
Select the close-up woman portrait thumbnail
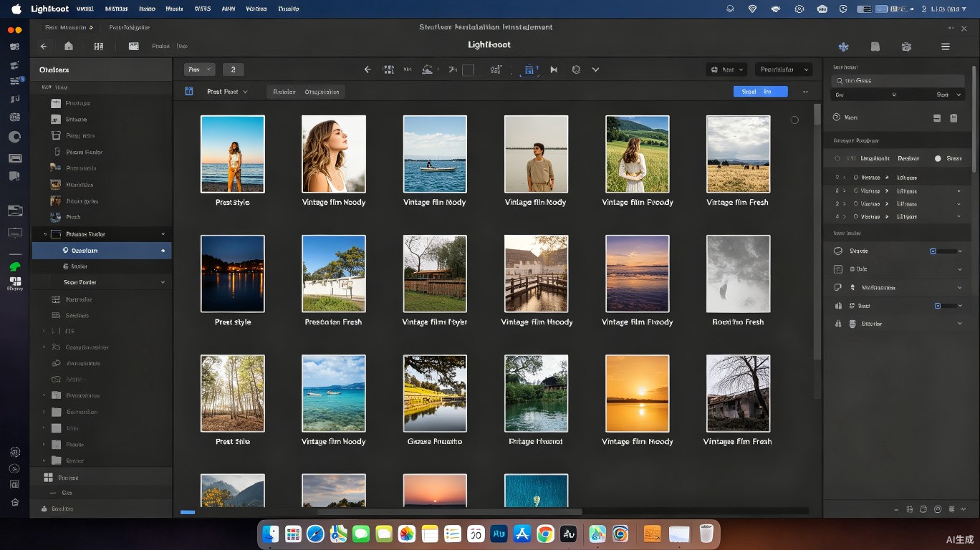tap(334, 154)
